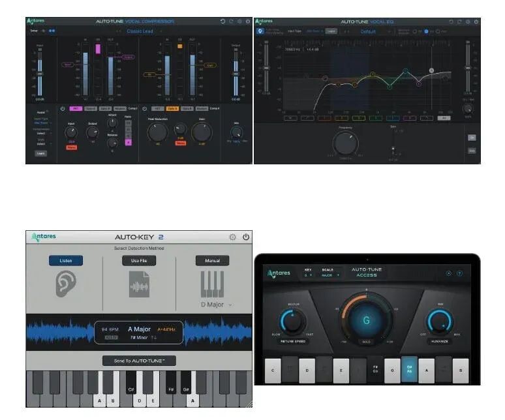Image resolution: width=505 pixels, height=420 pixels.
Task: Click redo icon in Vocal EQ header
Action: 459,22
